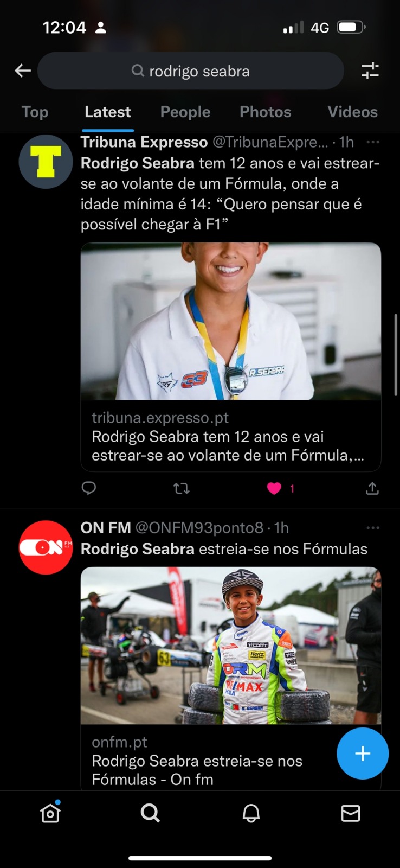The image size is (400, 868).
Task: Open Messages envelope icon
Action: click(x=350, y=813)
